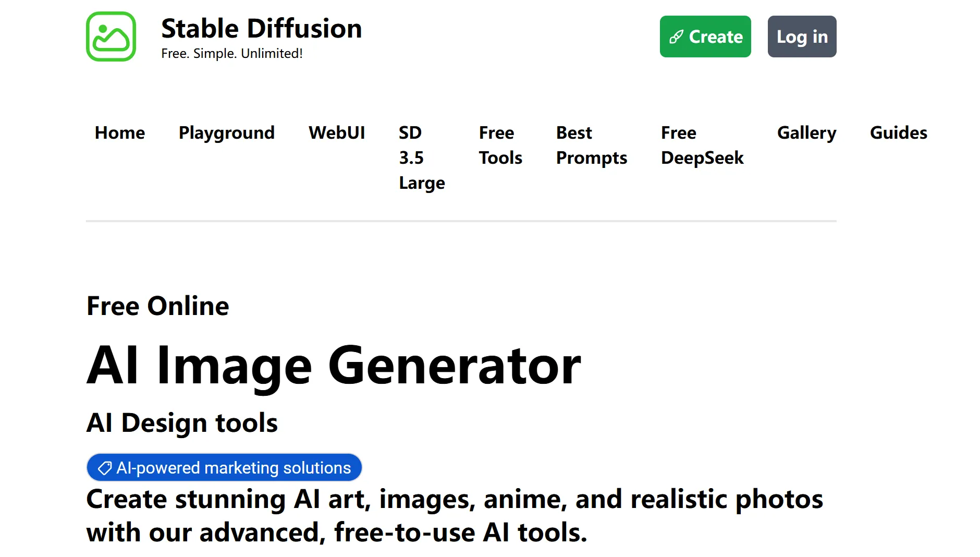Click the 'Free Online' heading text
980x557 pixels.
point(157,306)
